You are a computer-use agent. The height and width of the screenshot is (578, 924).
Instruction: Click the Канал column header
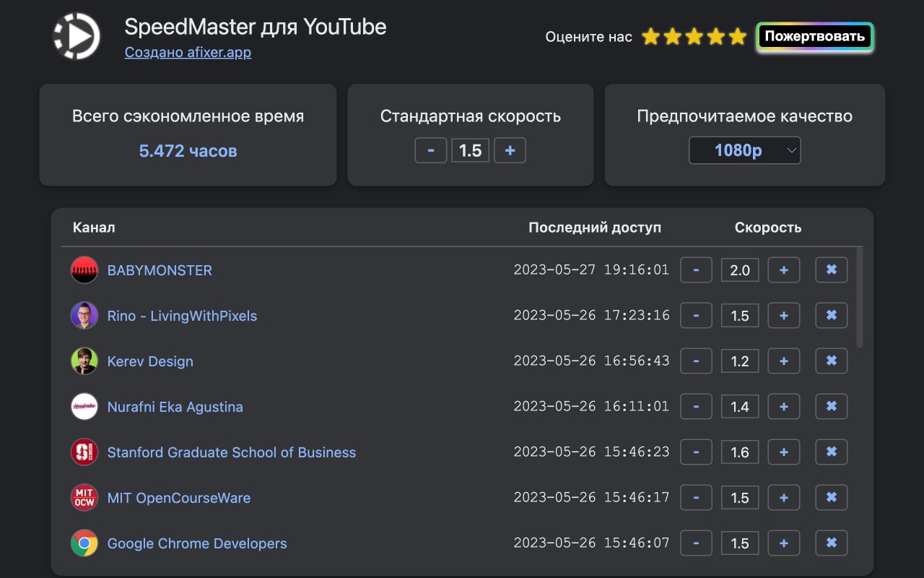point(94,228)
